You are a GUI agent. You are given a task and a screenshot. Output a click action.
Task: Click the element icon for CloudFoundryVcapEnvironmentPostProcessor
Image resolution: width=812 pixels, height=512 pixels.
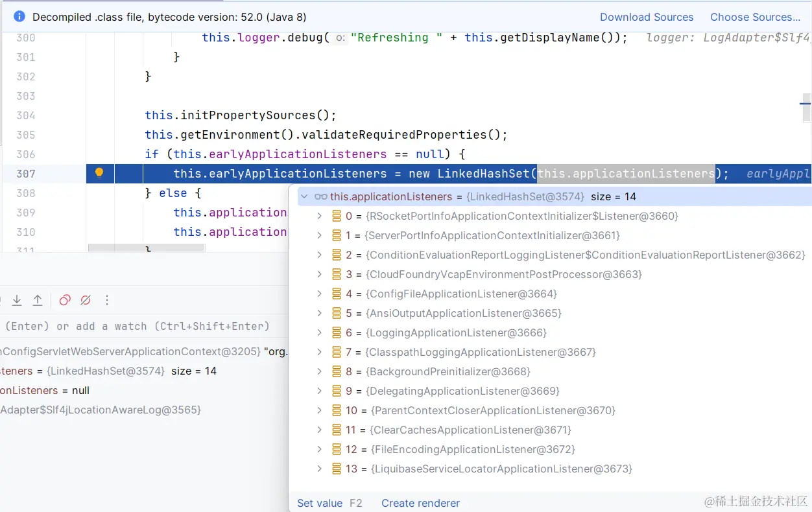point(337,274)
